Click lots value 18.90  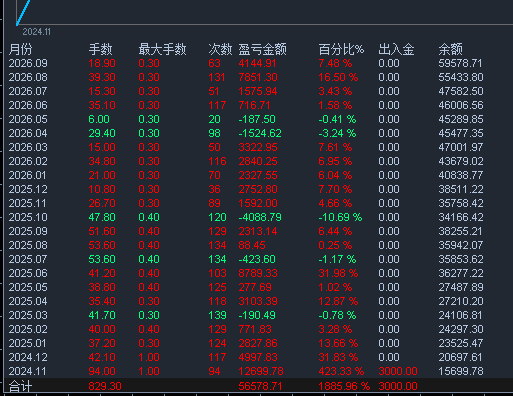coord(102,63)
